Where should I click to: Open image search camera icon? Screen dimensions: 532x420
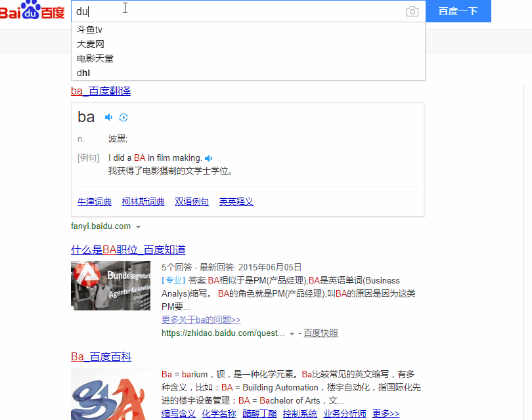point(412,11)
